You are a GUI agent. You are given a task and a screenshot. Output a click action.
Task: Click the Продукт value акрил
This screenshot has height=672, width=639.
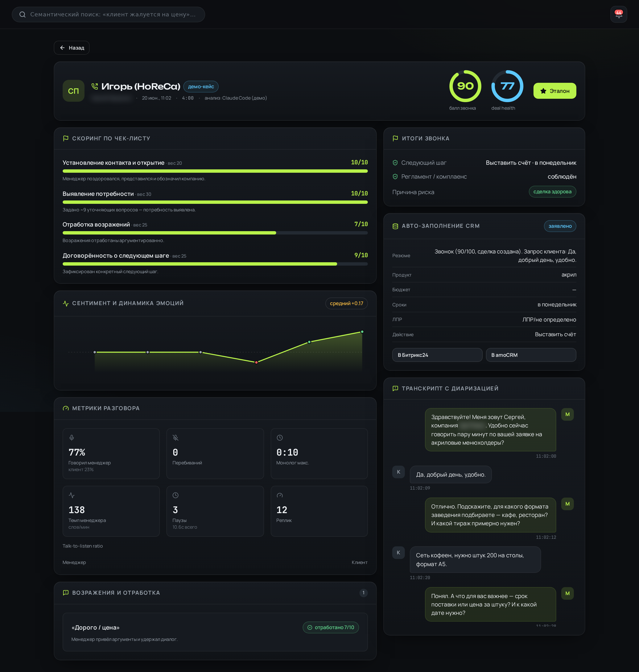tap(569, 275)
